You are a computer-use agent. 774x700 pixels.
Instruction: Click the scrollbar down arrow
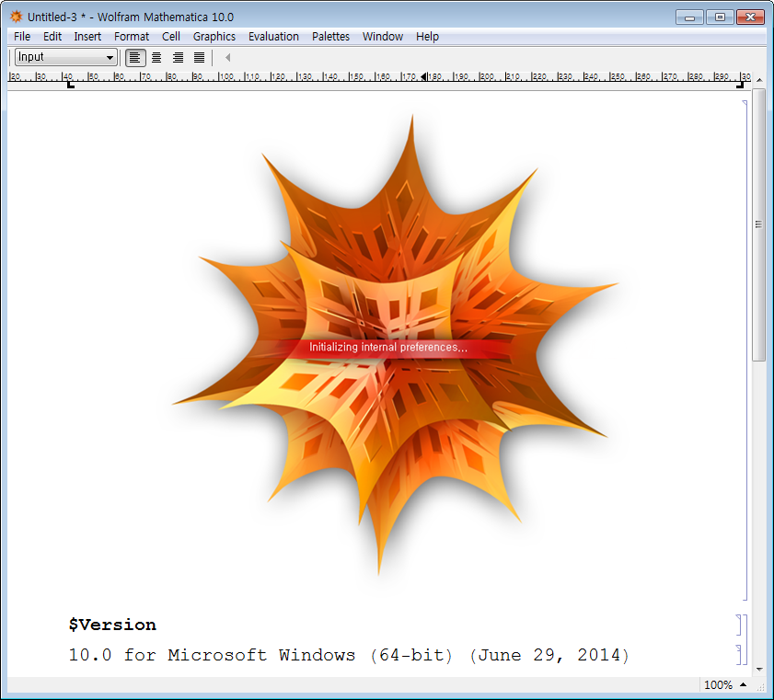click(x=759, y=670)
